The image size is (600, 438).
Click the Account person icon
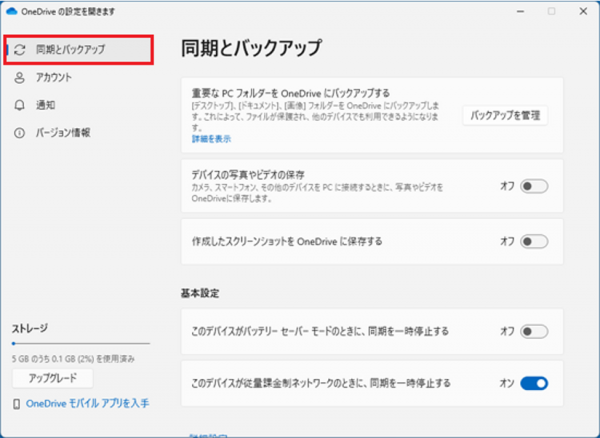(x=19, y=77)
